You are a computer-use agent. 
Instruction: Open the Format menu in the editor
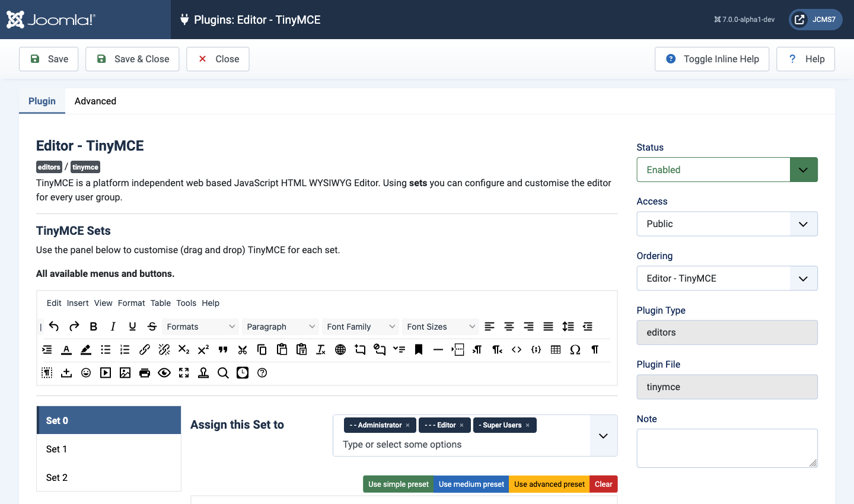tap(131, 303)
